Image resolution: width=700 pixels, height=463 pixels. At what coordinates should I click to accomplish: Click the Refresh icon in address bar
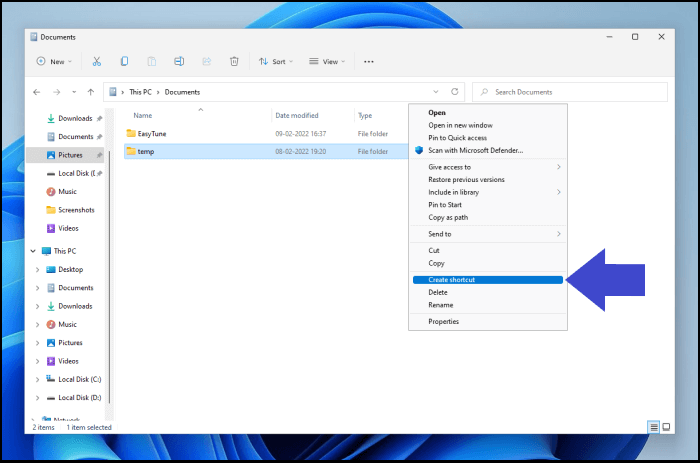coord(455,92)
